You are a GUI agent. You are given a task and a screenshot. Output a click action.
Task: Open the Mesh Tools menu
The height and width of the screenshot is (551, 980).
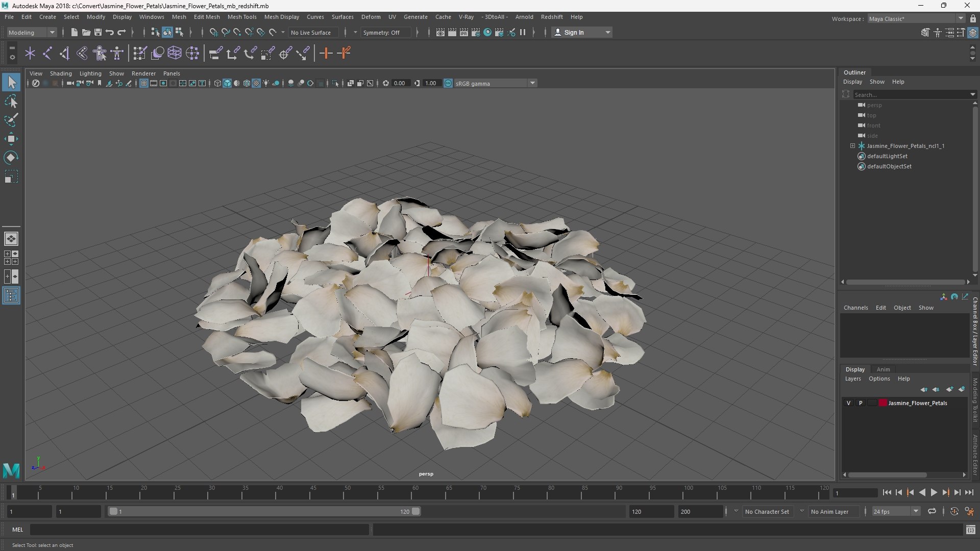tap(242, 17)
